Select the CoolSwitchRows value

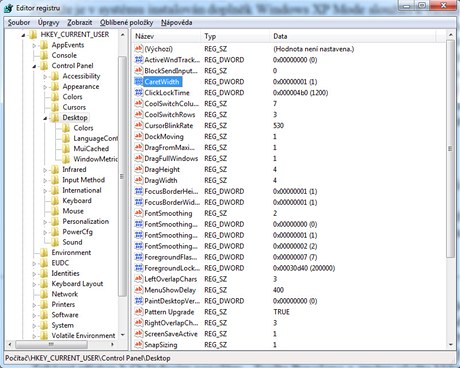(170, 115)
